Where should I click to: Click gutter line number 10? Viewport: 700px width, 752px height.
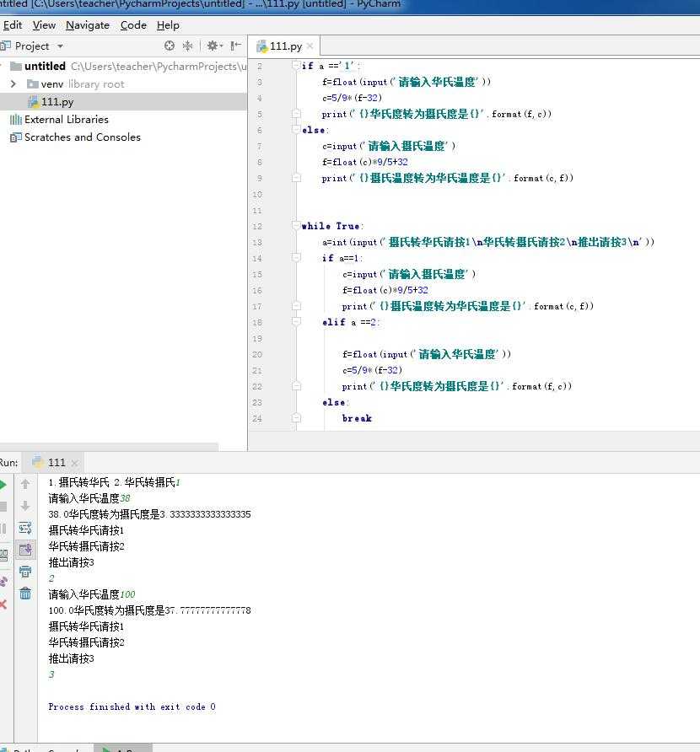(x=257, y=194)
